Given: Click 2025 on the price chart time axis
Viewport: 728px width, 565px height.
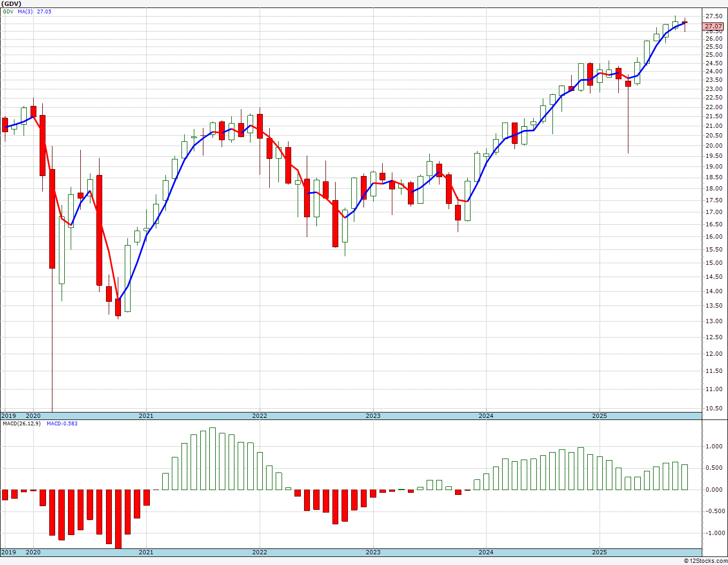Looking at the screenshot, I should pos(600,416).
